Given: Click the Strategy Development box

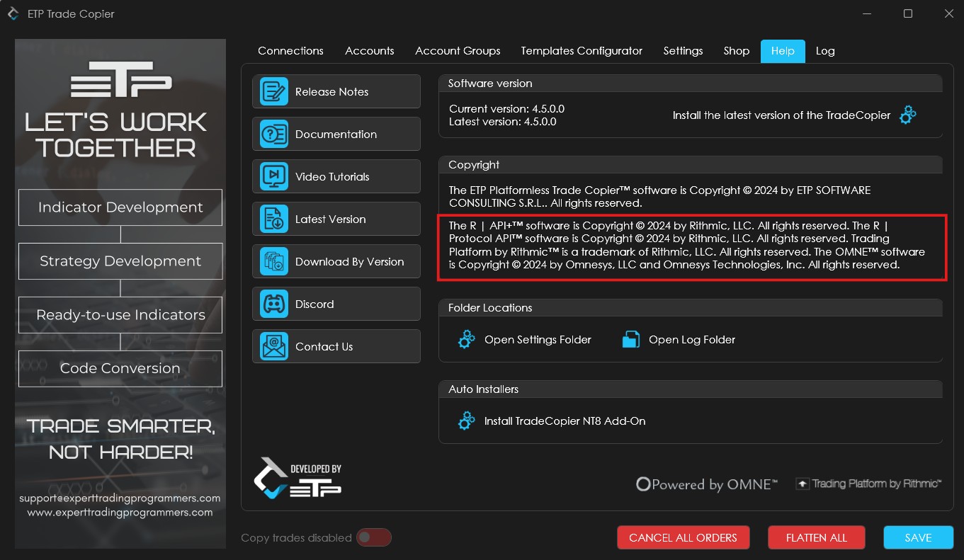Looking at the screenshot, I should (120, 261).
